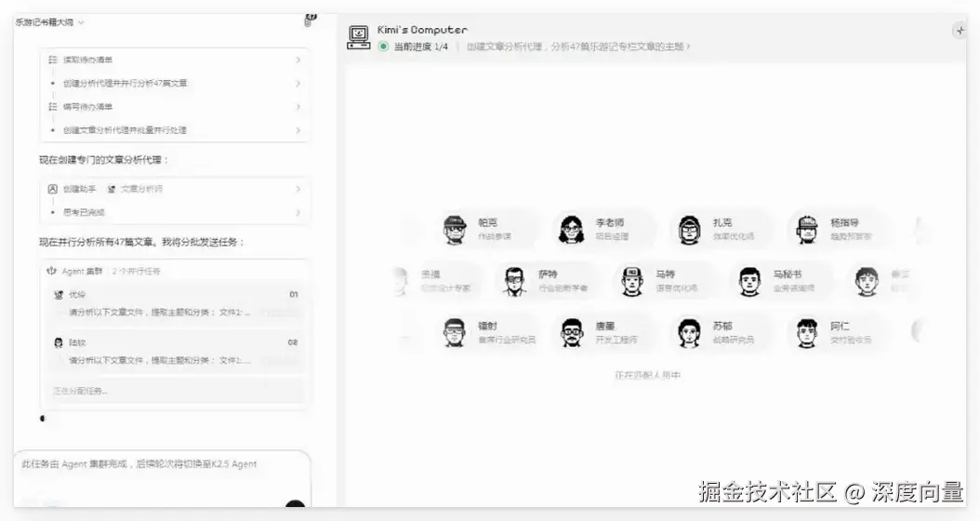The height and width of the screenshot is (521, 980).
Task: Click the 首席行业研究员 role label under 镭射
Action: pyautogui.click(x=507, y=340)
